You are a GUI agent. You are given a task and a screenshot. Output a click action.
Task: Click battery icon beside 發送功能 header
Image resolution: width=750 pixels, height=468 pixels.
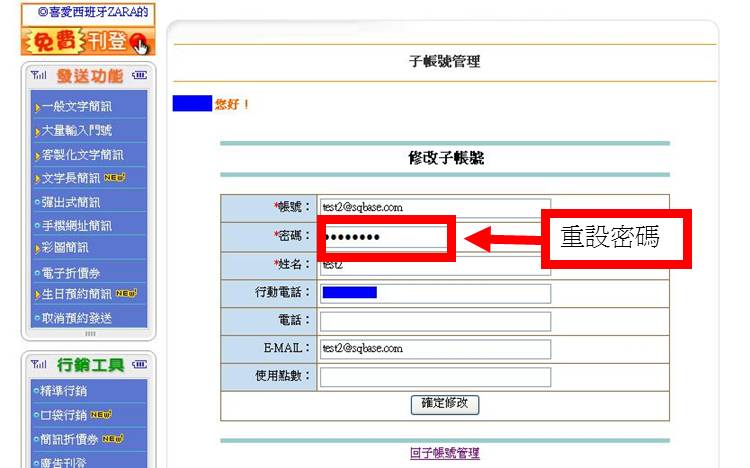138,76
